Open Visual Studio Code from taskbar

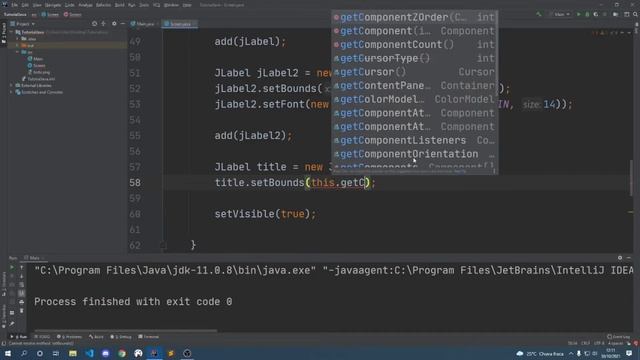[x=89, y=353]
